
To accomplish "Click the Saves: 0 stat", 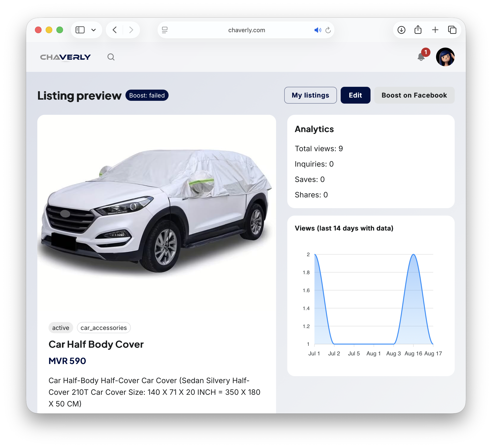I will click(x=310, y=179).
